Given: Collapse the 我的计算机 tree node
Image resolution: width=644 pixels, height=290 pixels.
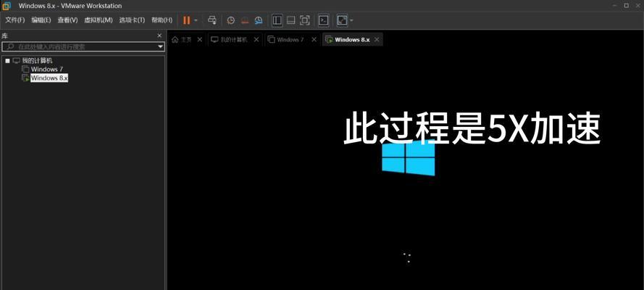Looking at the screenshot, I should point(7,61).
